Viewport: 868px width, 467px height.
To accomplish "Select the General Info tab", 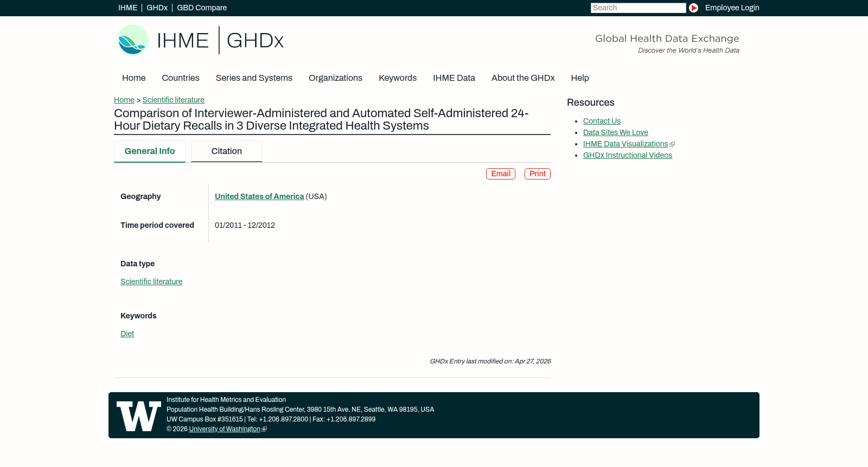I will 150,151.
